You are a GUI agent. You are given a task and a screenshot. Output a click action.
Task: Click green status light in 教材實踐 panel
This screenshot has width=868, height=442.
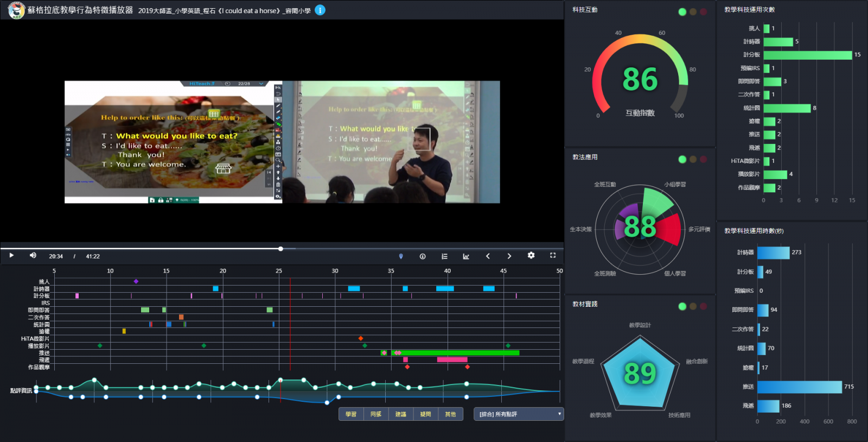pos(682,306)
